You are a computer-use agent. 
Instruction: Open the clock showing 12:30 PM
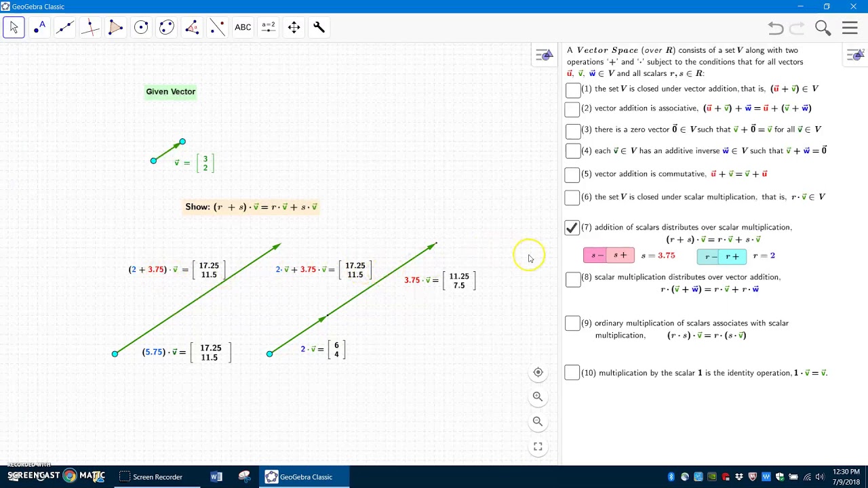[x=846, y=476]
